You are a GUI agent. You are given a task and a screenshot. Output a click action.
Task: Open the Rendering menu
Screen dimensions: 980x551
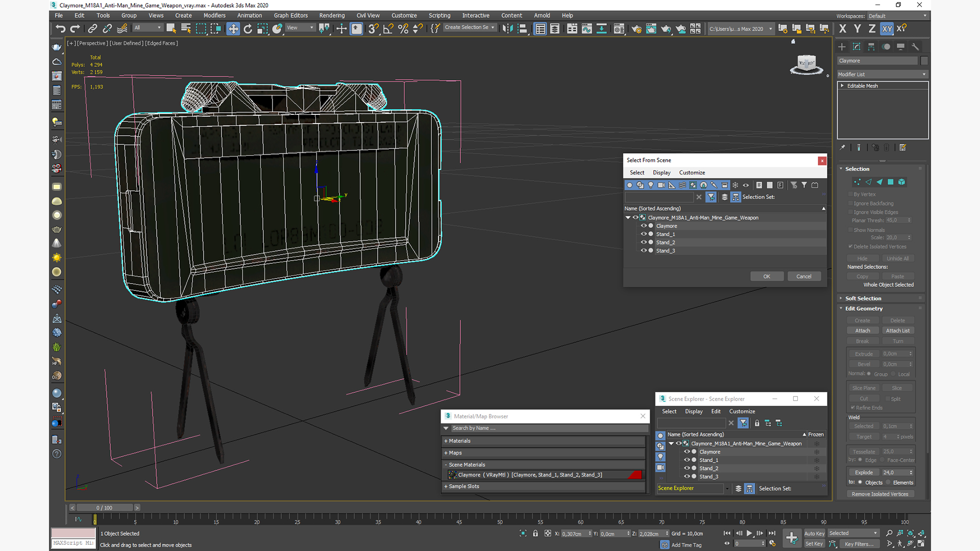[x=332, y=16]
